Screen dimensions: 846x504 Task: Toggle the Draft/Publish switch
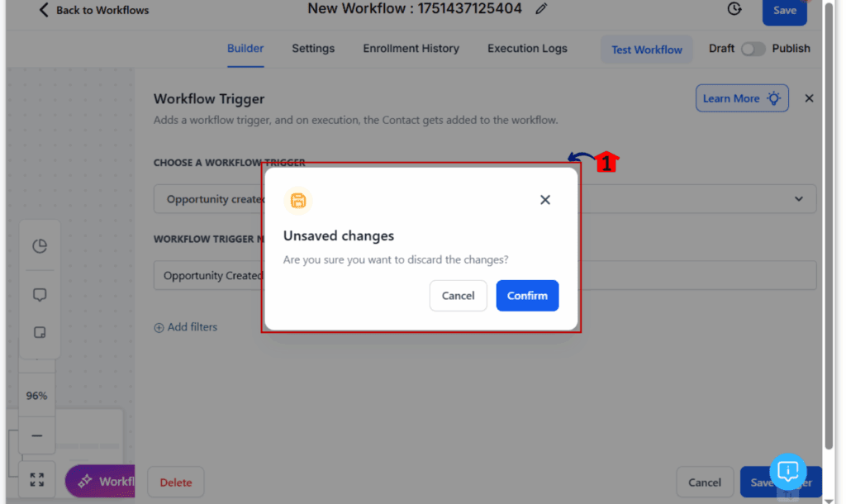[753, 49]
